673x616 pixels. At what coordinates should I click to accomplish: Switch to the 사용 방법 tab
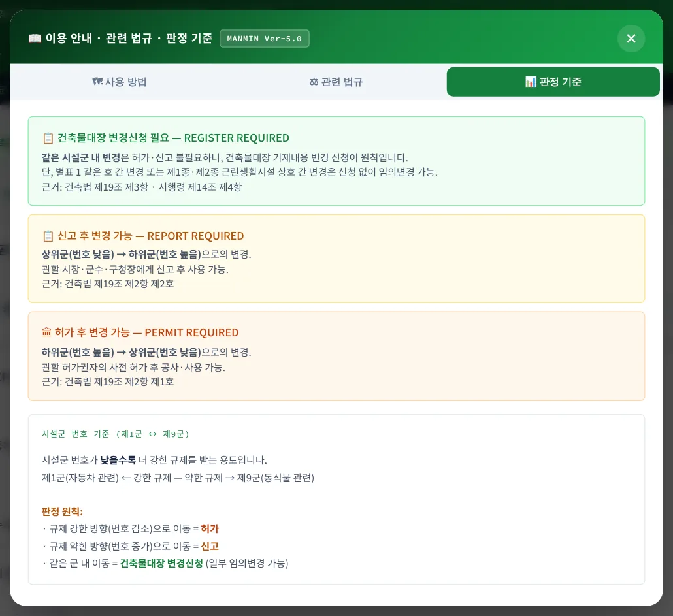click(x=120, y=82)
